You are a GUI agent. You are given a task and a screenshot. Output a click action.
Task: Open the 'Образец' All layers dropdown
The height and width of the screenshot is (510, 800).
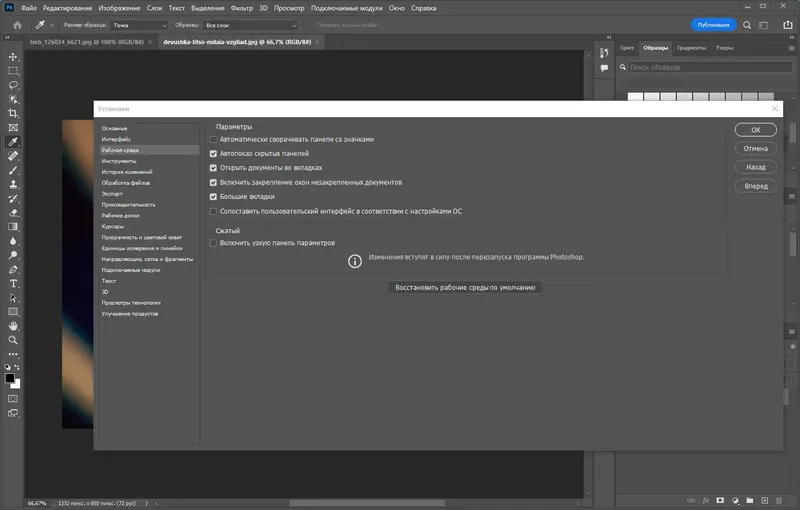point(250,25)
